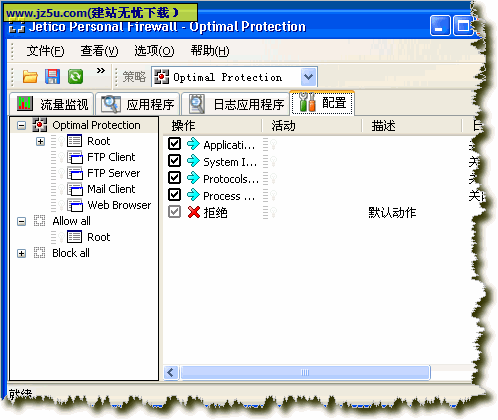The height and width of the screenshot is (420, 498).
Task: Collapse the Allow all tree node
Action: pyautogui.click(x=22, y=221)
